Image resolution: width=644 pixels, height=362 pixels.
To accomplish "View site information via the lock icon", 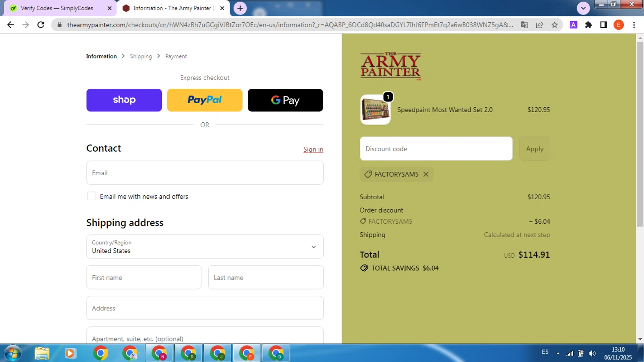I will click(60, 25).
